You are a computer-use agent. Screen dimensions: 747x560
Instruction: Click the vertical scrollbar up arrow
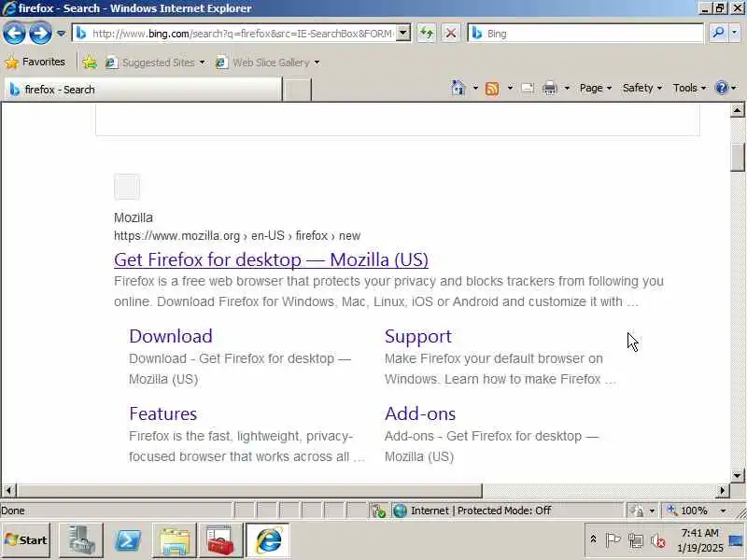click(738, 110)
